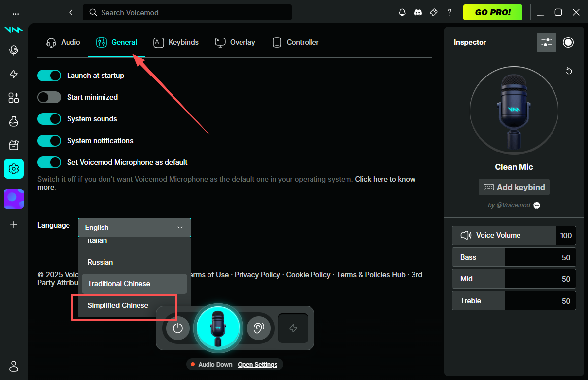
Task: Click the Add keybind button
Action: [x=514, y=187]
